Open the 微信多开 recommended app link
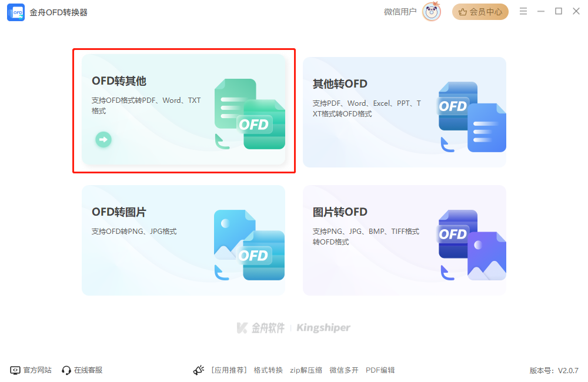The width and height of the screenshot is (588, 382). pos(344,370)
